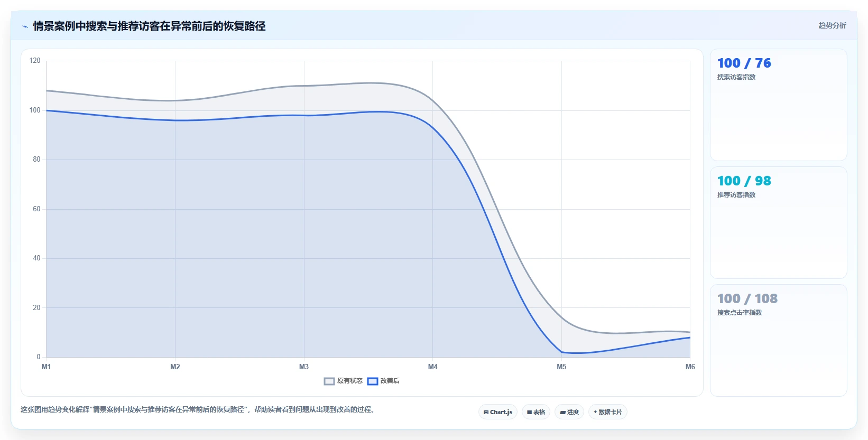Click the 100 tick on the y-axis
Image resolution: width=868 pixels, height=440 pixels.
(35, 110)
